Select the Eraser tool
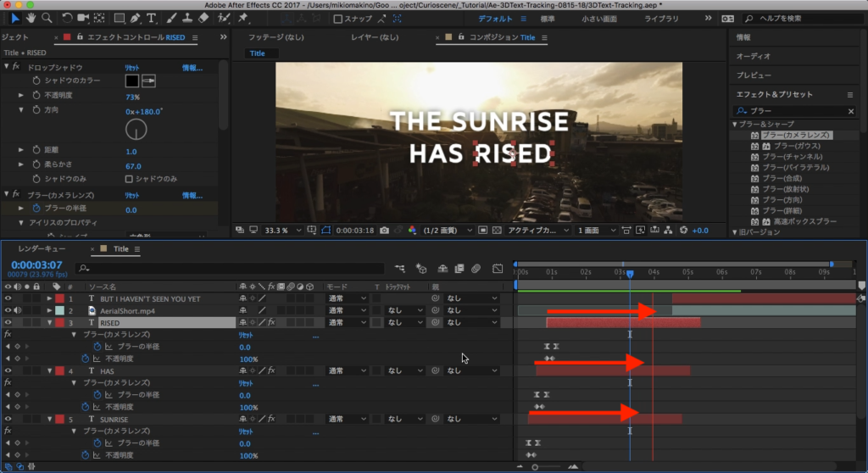Viewport: 868px width, 473px height. pos(203,18)
